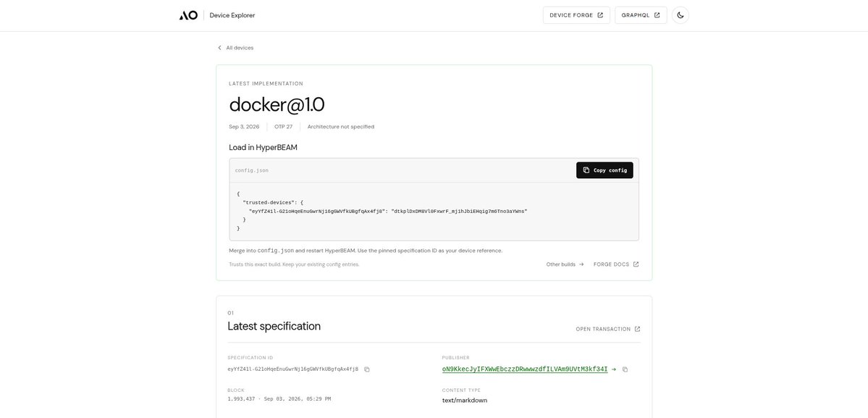Click 'Architecture not specified' text
The image size is (868, 418).
(x=340, y=127)
